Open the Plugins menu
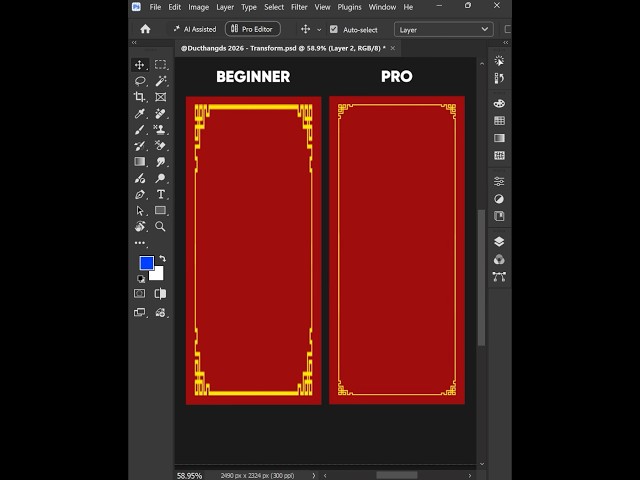This screenshot has width=640, height=480. pos(349,7)
